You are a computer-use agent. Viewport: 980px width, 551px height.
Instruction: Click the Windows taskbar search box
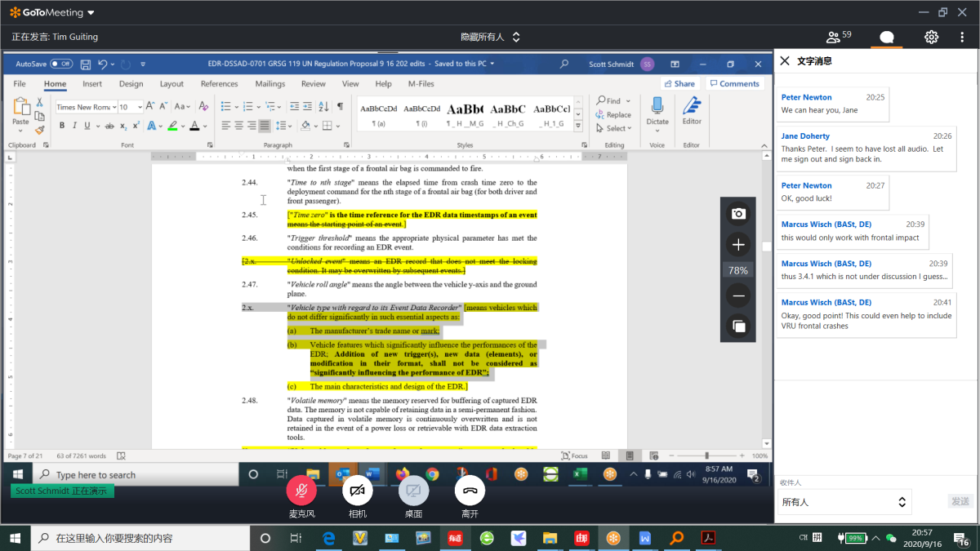(x=139, y=538)
